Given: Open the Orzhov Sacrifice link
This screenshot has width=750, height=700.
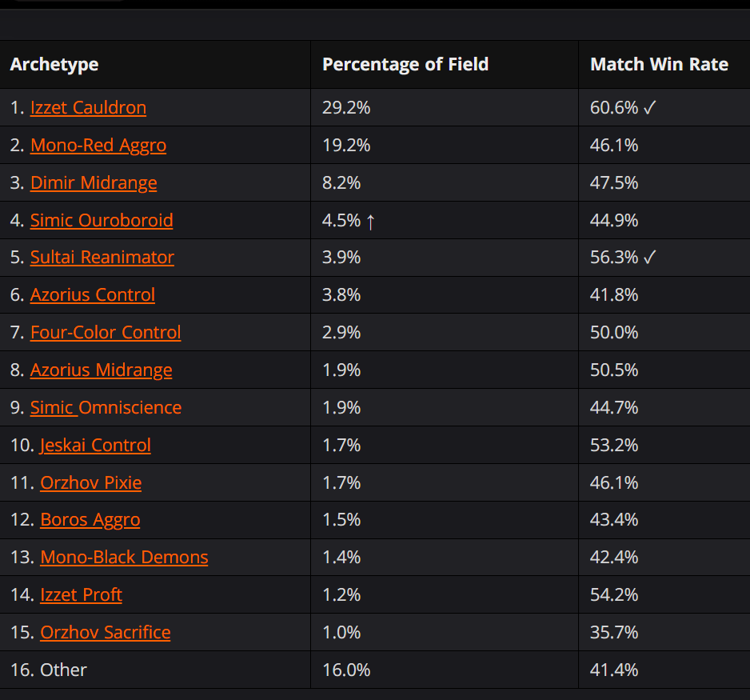Looking at the screenshot, I should (x=106, y=633).
